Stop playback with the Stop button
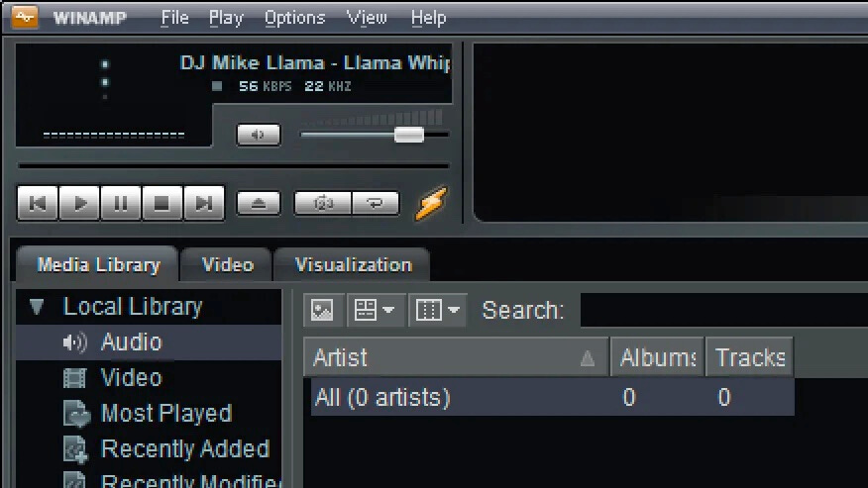The width and height of the screenshot is (868, 488). click(163, 203)
